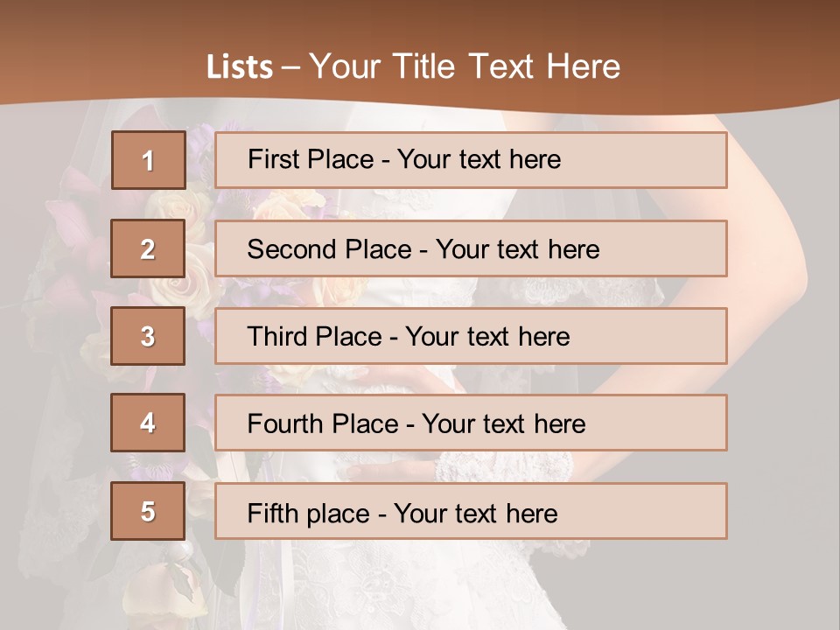Click the number 3 box
Screen dimensions: 840x630
148,336
